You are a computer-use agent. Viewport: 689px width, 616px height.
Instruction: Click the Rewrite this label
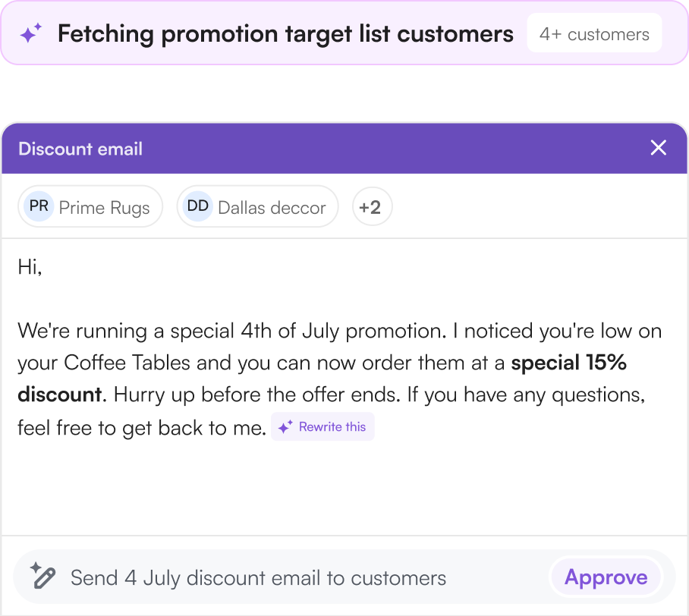[332, 427]
